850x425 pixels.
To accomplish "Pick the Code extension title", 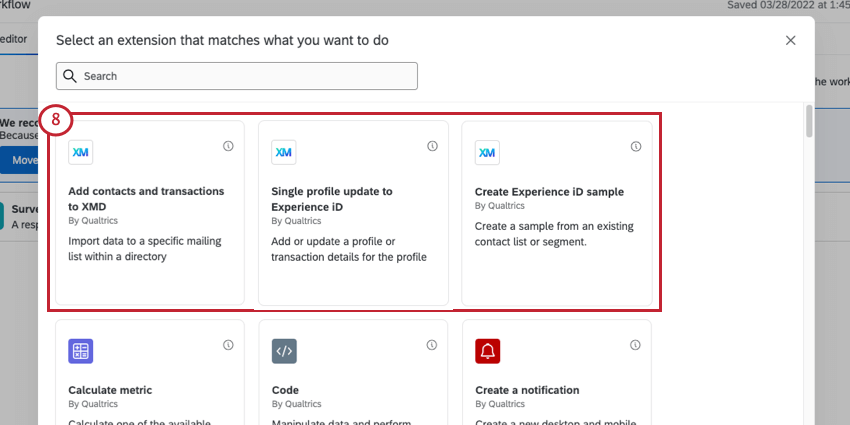I will [x=285, y=390].
